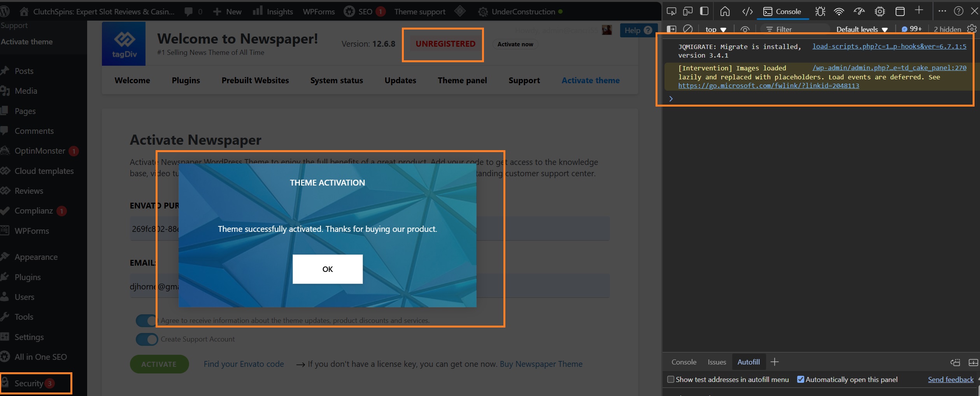980x396 pixels.
Task: Click the plus icon beside New
Action: coord(217,12)
